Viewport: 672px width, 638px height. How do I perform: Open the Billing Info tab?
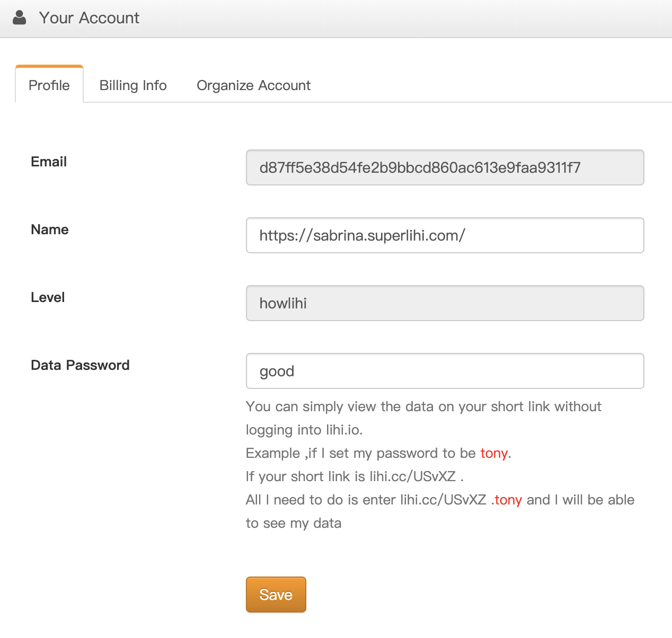coord(133,85)
